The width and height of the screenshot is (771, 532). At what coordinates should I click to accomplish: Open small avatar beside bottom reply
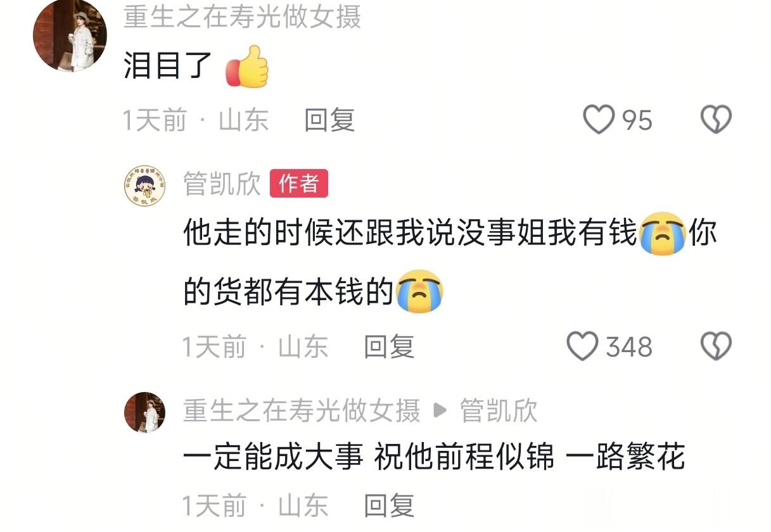pos(144,412)
